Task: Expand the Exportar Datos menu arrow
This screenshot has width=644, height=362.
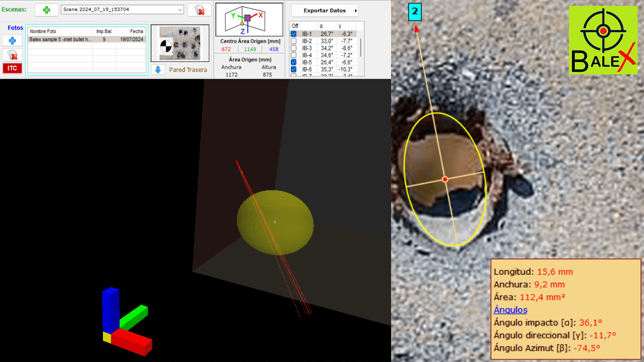Action: click(355, 11)
